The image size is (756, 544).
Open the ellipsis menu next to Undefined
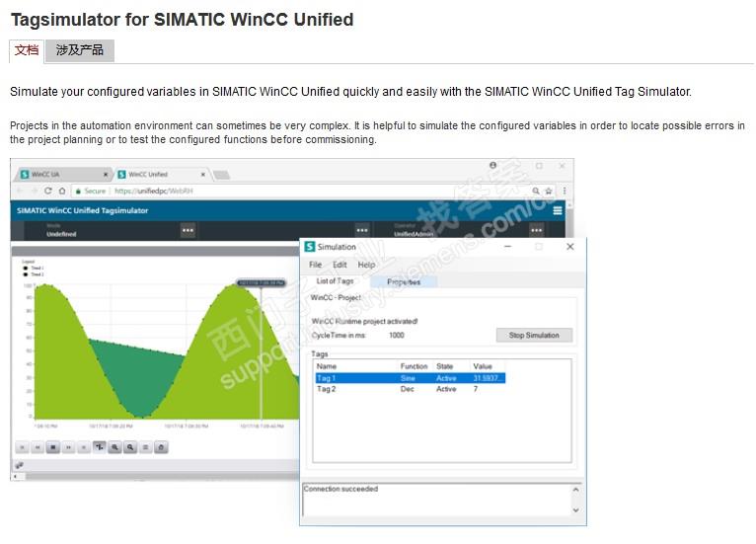tap(188, 230)
